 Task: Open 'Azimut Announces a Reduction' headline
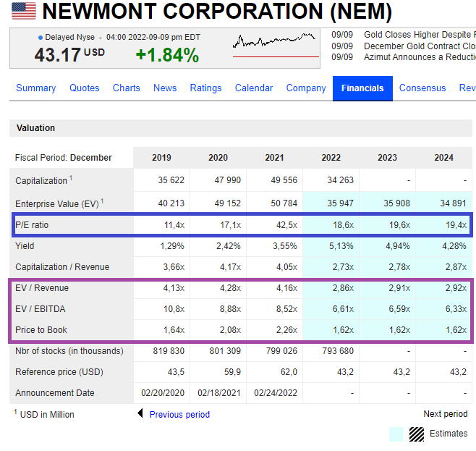coord(420,57)
